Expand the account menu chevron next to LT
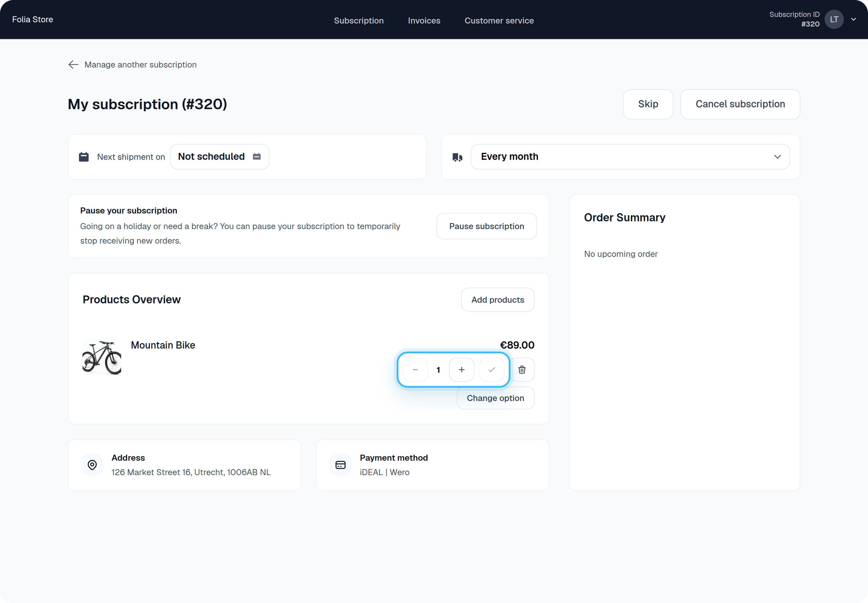The width and height of the screenshot is (868, 603). pyautogui.click(x=853, y=19)
